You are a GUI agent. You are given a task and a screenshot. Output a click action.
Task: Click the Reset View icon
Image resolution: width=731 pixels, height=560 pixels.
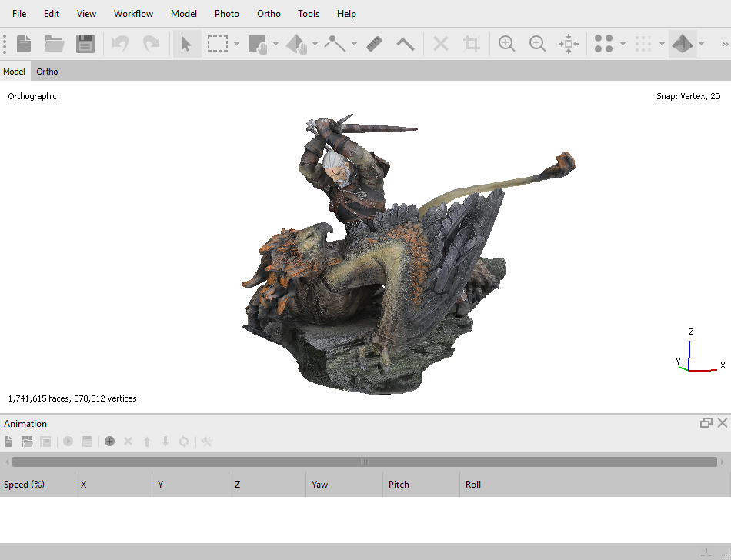[569, 44]
